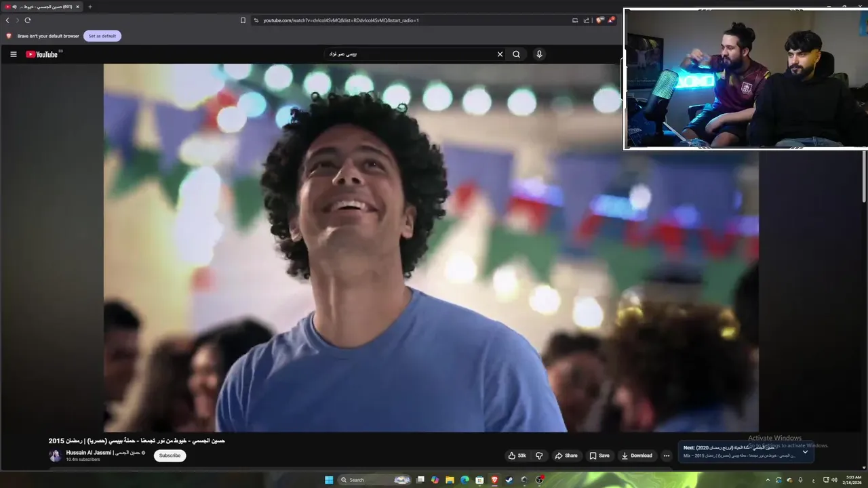Clear the YouTube search text

point(500,54)
